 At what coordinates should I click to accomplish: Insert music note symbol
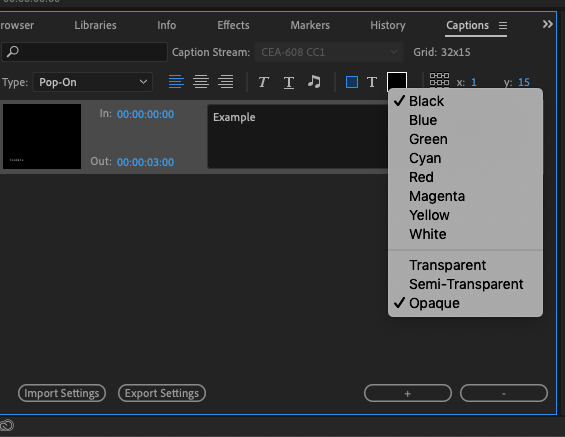point(314,82)
